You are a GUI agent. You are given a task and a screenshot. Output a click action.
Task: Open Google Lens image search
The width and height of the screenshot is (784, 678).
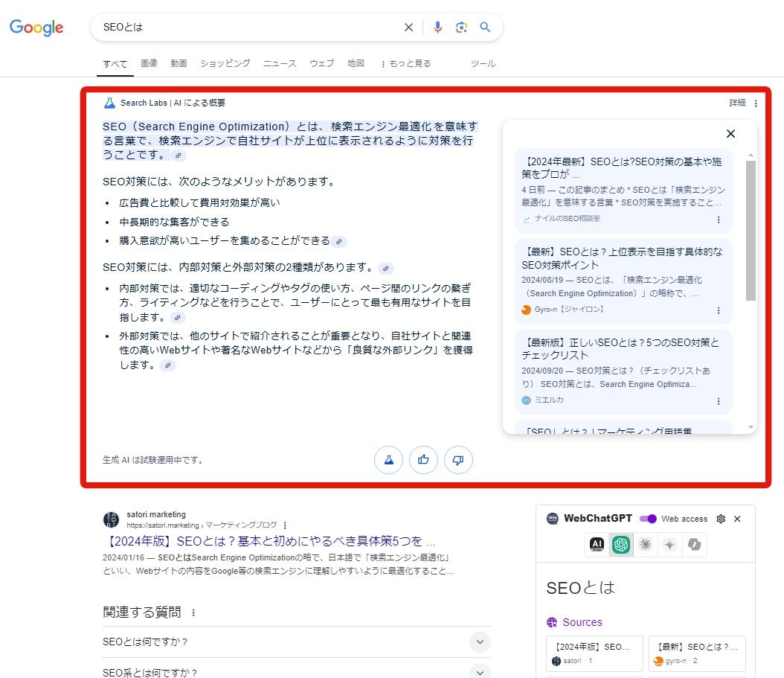[461, 28]
